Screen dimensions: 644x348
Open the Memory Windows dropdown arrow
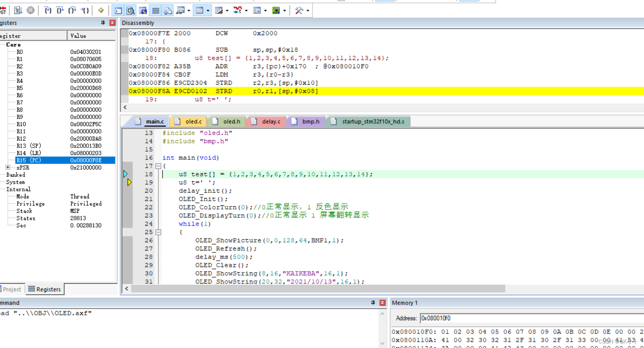[x=208, y=10]
